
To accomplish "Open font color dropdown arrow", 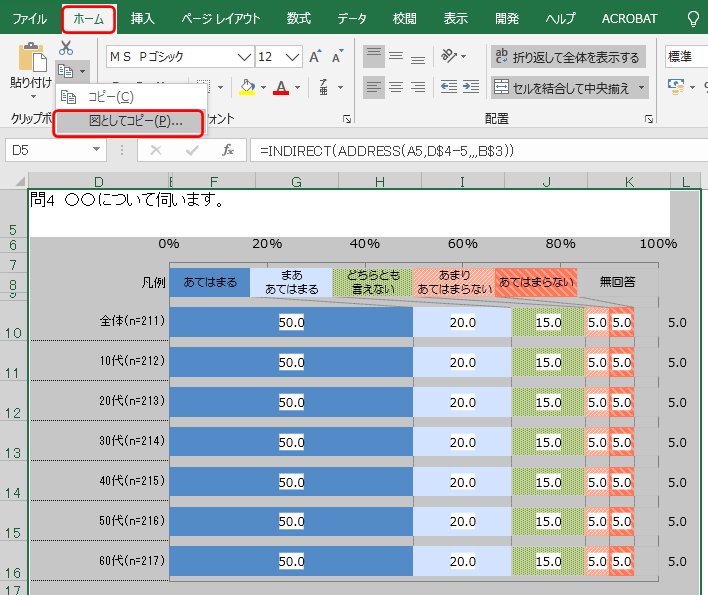I will pyautogui.click(x=298, y=88).
